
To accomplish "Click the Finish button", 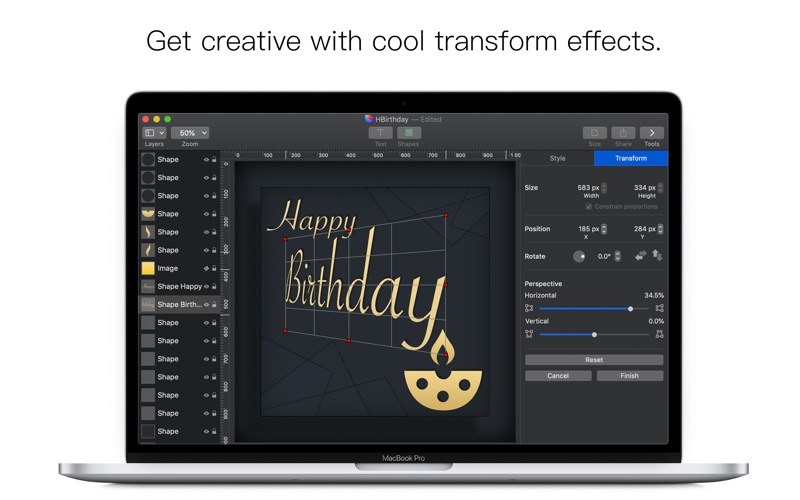I will [630, 376].
